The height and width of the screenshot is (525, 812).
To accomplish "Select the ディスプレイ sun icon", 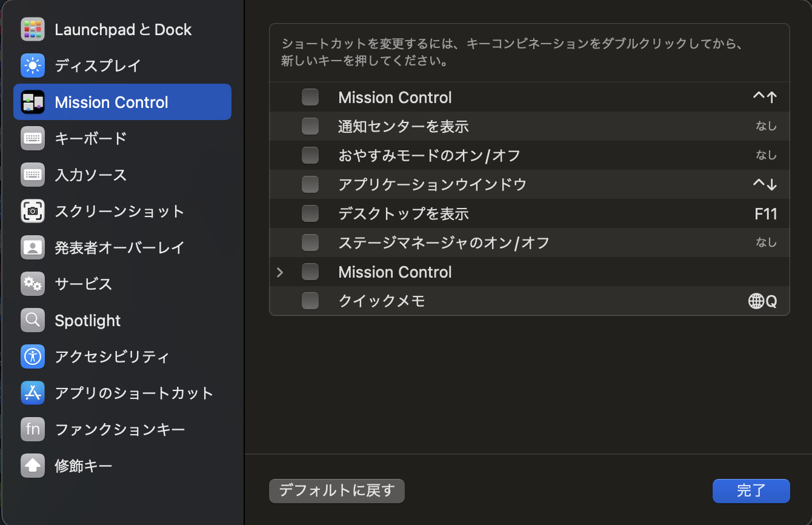I will [x=33, y=65].
